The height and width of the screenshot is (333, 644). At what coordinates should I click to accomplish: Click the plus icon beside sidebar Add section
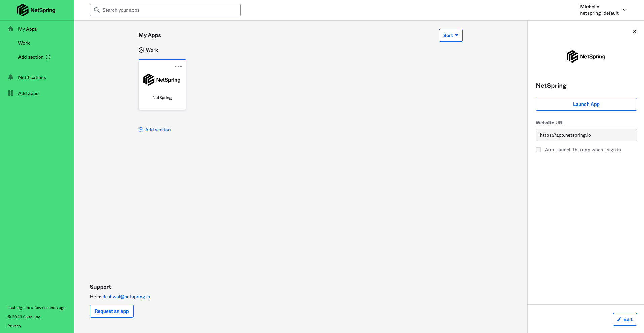coord(48,57)
